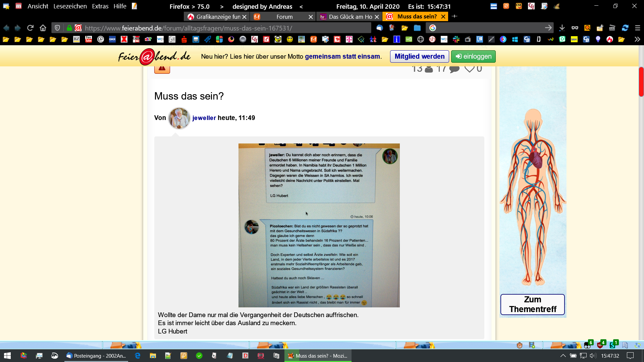Open the YouTube bookmark
Screen dimensions: 644x362
89,39
